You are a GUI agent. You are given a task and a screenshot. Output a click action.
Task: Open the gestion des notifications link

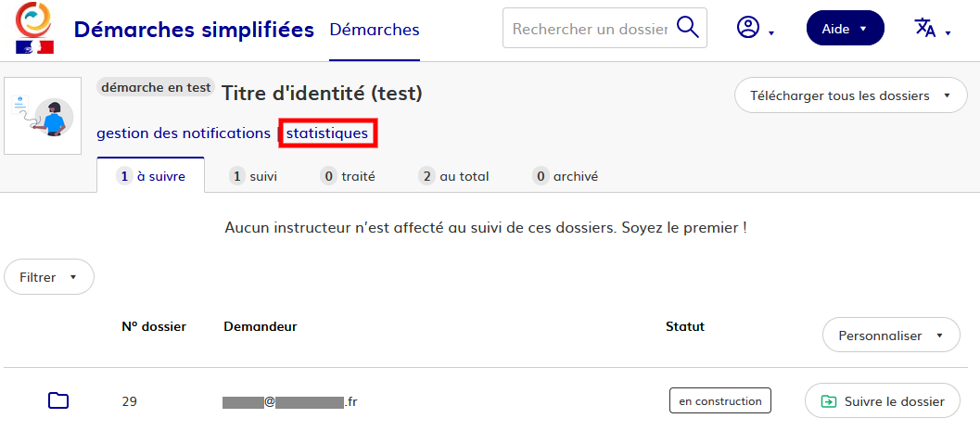[184, 133]
